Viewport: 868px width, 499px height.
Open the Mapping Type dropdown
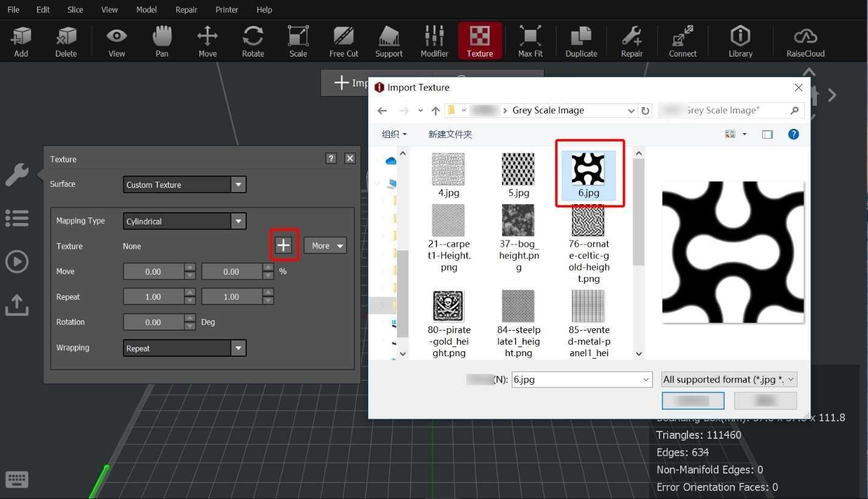tap(238, 221)
